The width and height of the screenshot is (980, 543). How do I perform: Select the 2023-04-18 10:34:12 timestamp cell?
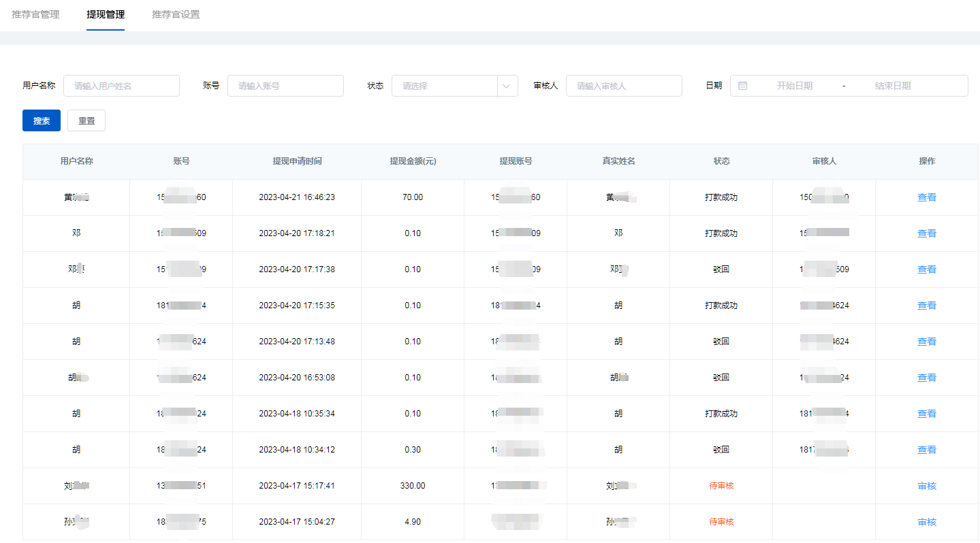297,450
